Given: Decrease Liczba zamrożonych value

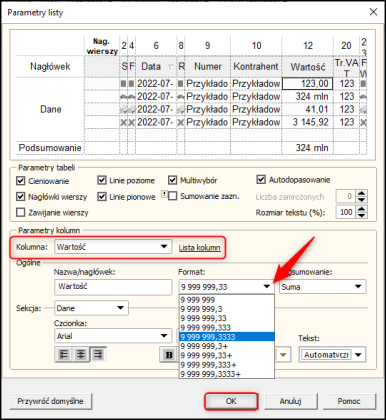Looking at the screenshot, I should pos(361,200).
